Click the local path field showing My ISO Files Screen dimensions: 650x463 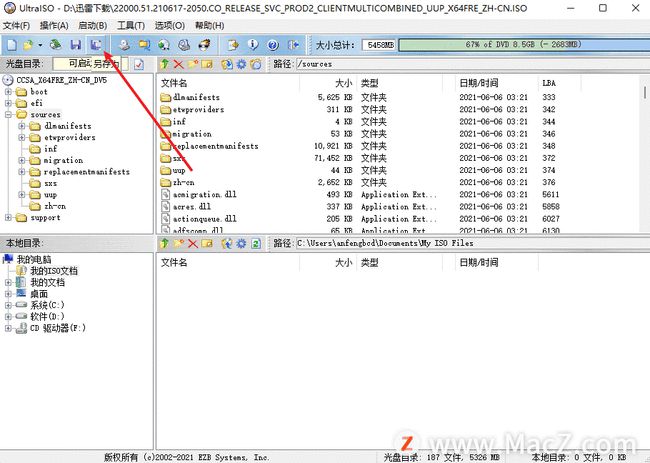tap(473, 243)
